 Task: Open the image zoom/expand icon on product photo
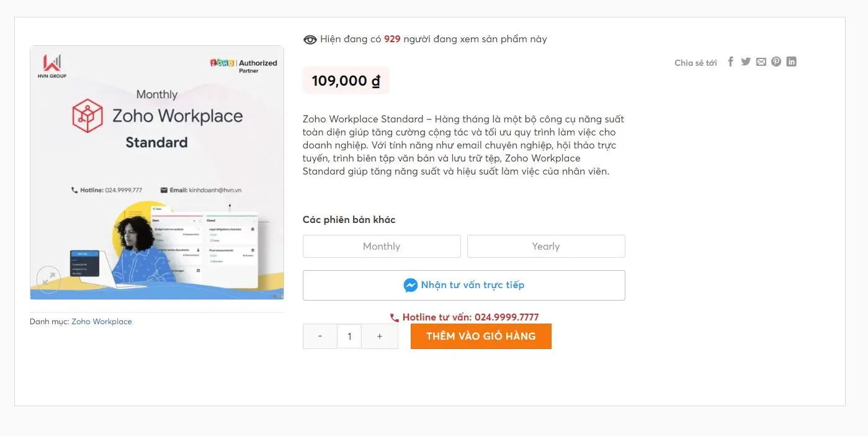48,279
